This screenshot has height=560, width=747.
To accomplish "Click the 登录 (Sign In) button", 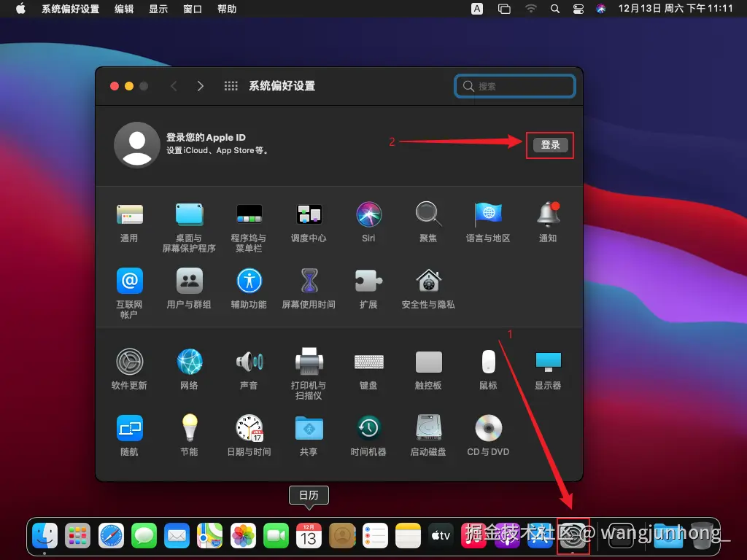I will 549,145.
